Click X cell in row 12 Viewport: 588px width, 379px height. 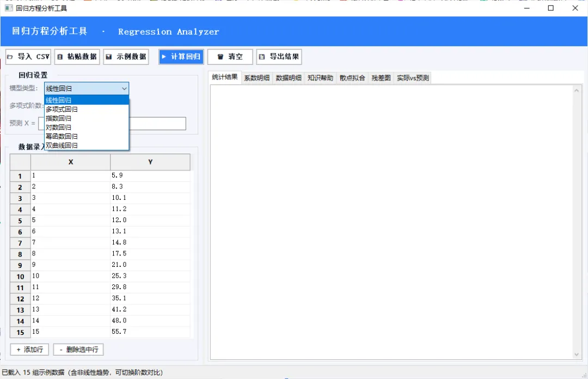pyautogui.click(x=70, y=299)
